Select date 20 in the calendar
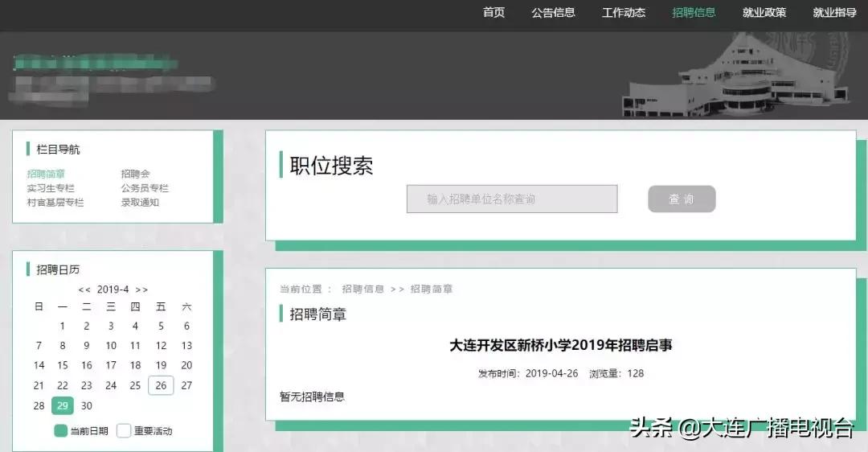This screenshot has height=452, width=868. 186,366
